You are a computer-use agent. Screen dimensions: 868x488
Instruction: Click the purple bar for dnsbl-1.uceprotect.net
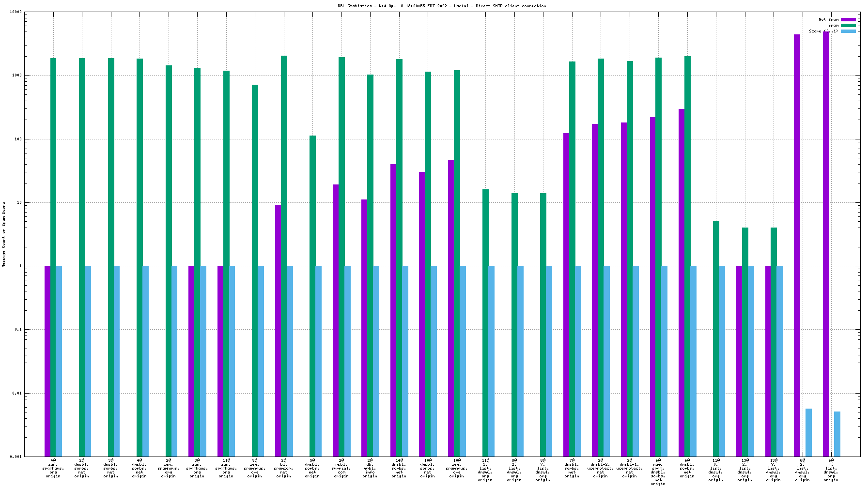pos(624,290)
